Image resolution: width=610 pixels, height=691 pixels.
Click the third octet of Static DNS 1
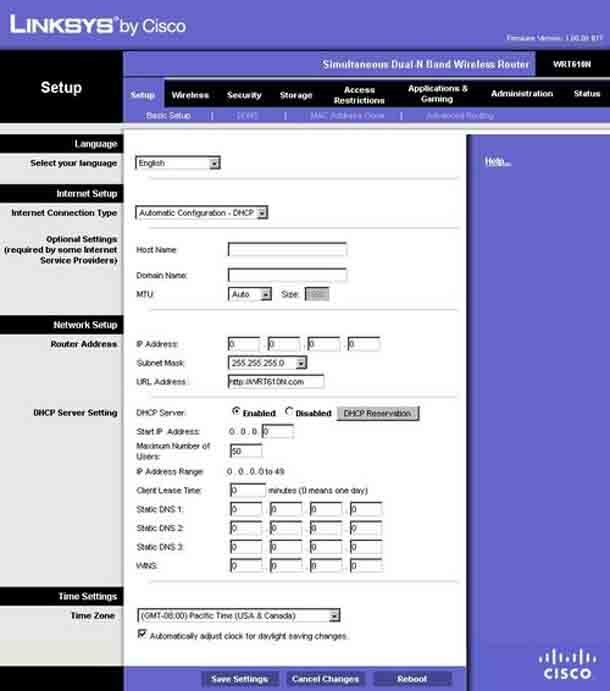click(326, 509)
